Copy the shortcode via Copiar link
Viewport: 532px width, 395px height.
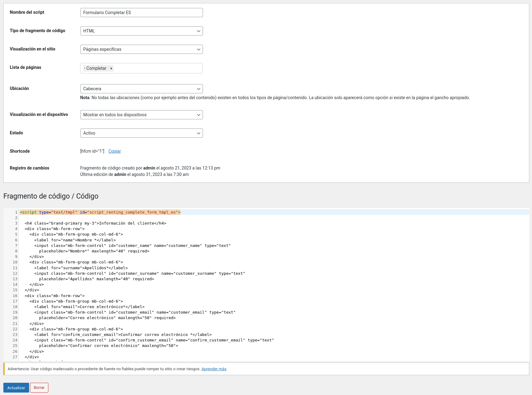click(x=114, y=151)
